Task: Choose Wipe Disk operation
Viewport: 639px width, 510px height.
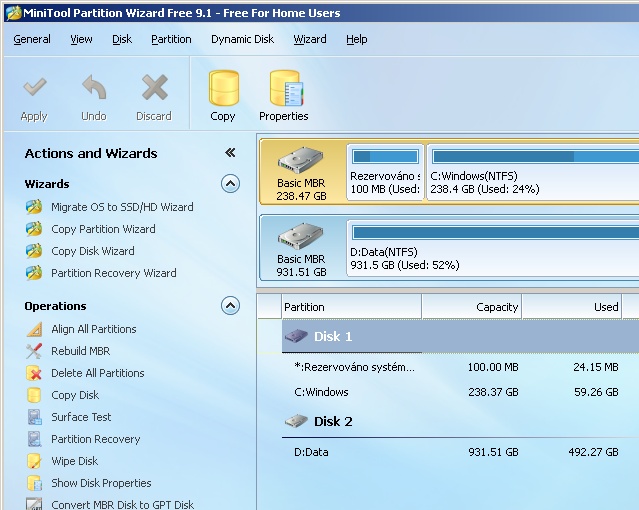Action: click(x=75, y=461)
